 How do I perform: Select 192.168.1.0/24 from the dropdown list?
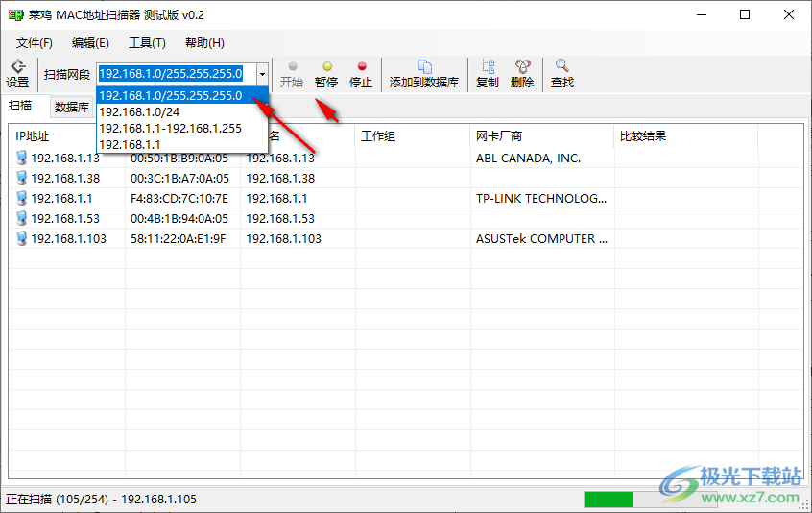click(x=140, y=111)
